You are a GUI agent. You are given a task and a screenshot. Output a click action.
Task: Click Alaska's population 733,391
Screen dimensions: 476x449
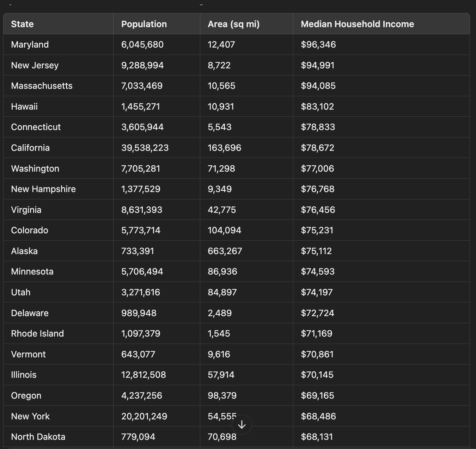pos(138,251)
